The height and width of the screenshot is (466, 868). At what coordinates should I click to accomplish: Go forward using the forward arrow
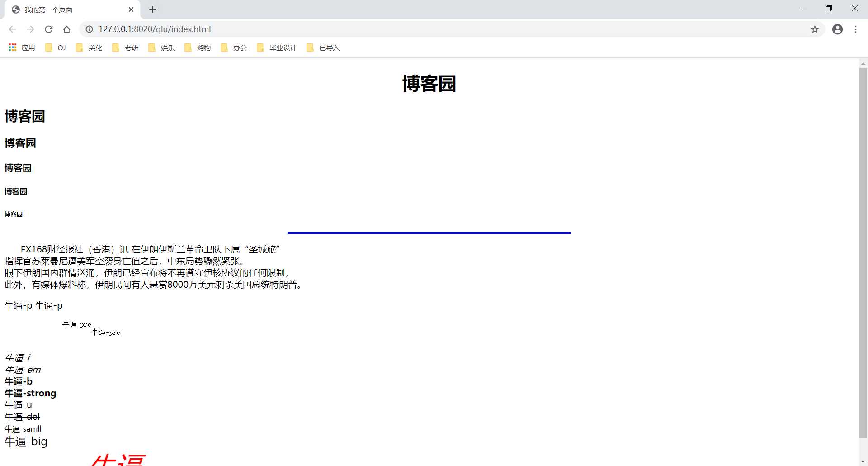click(x=30, y=29)
